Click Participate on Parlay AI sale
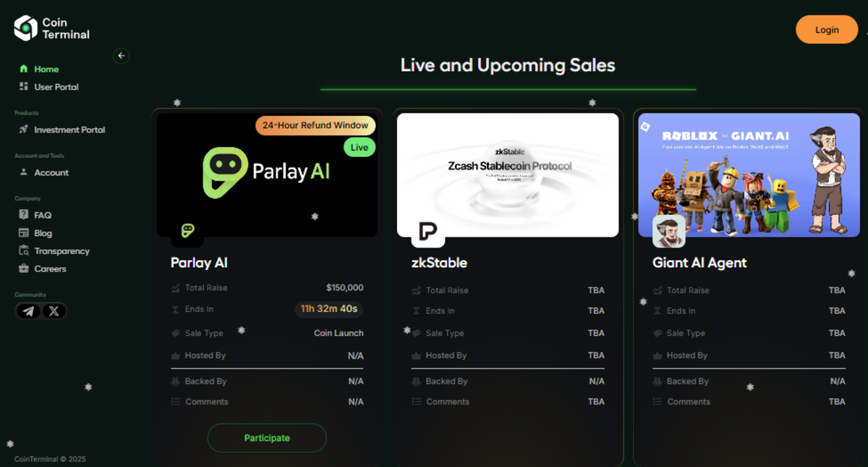The image size is (868, 467). coord(267,438)
